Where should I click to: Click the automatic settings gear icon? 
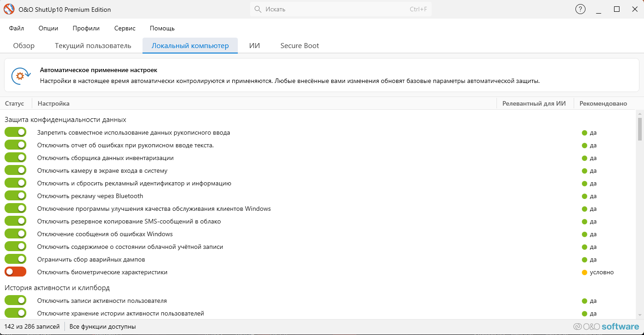point(21,76)
